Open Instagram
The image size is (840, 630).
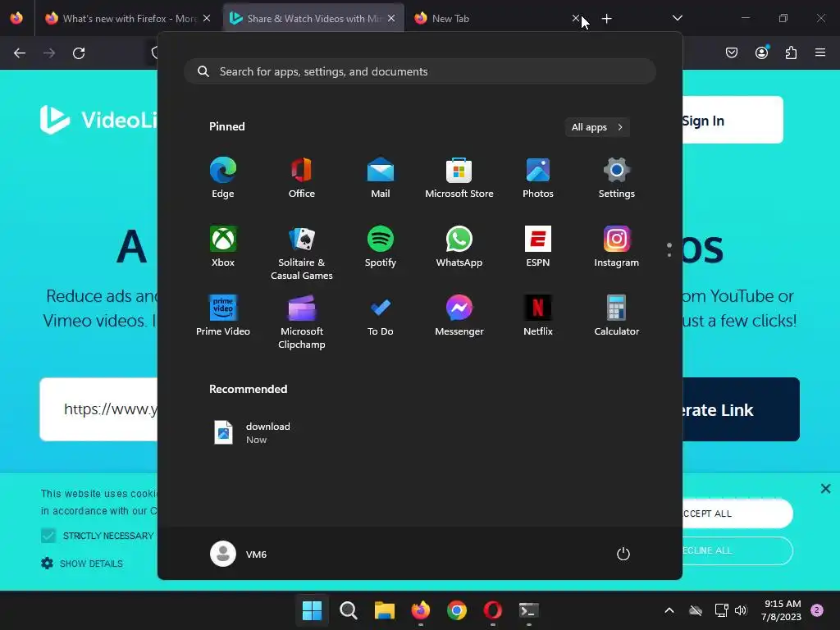click(617, 246)
